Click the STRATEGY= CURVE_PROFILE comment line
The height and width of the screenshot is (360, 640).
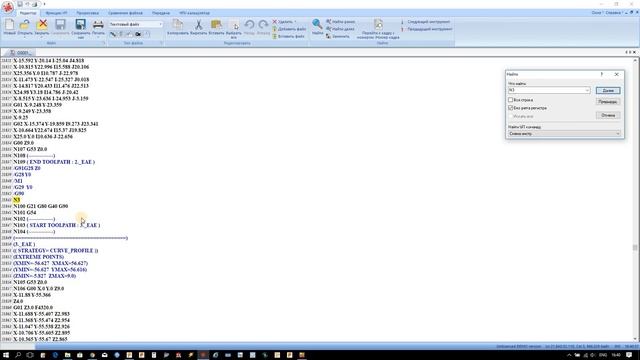tap(56, 250)
